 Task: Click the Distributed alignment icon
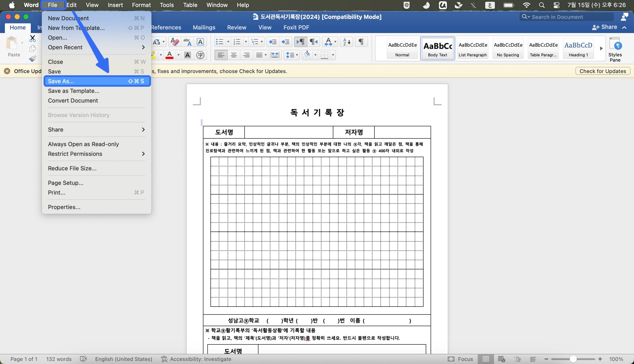tap(275, 55)
